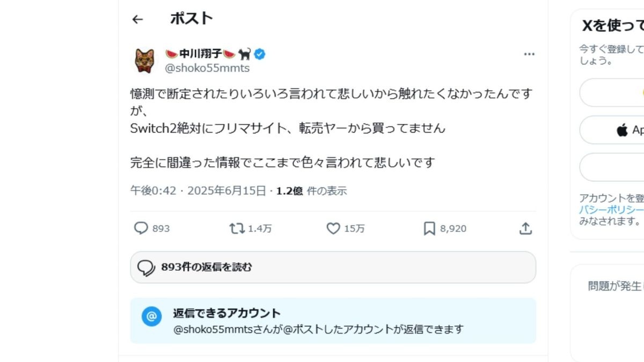Click the blue verified badge
This screenshot has width=644, height=362.
260,54
